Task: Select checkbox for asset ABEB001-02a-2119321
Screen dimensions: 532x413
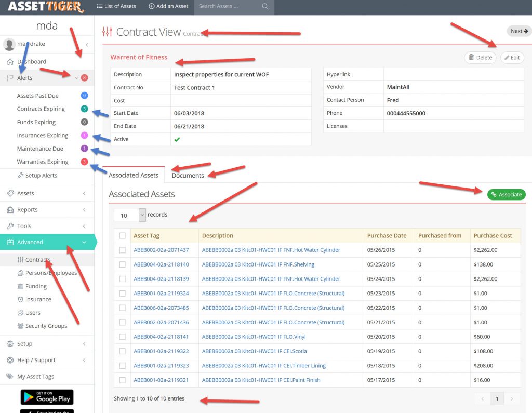Action: (x=123, y=380)
